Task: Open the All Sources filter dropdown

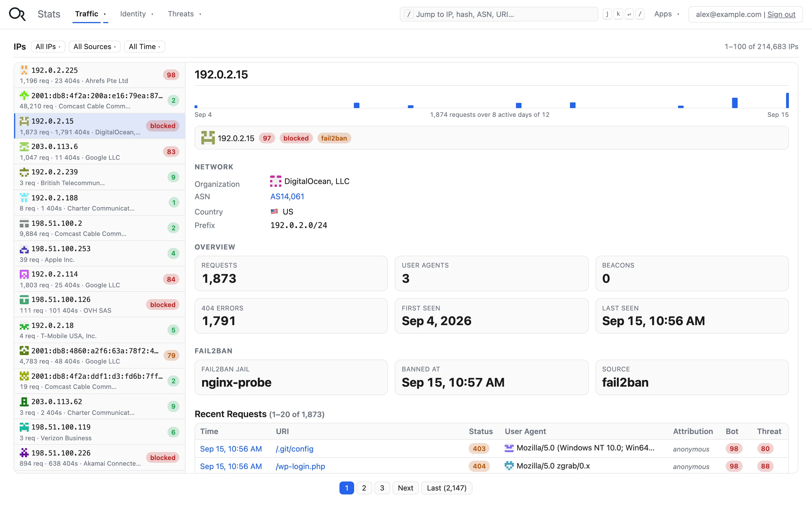Action: point(95,47)
